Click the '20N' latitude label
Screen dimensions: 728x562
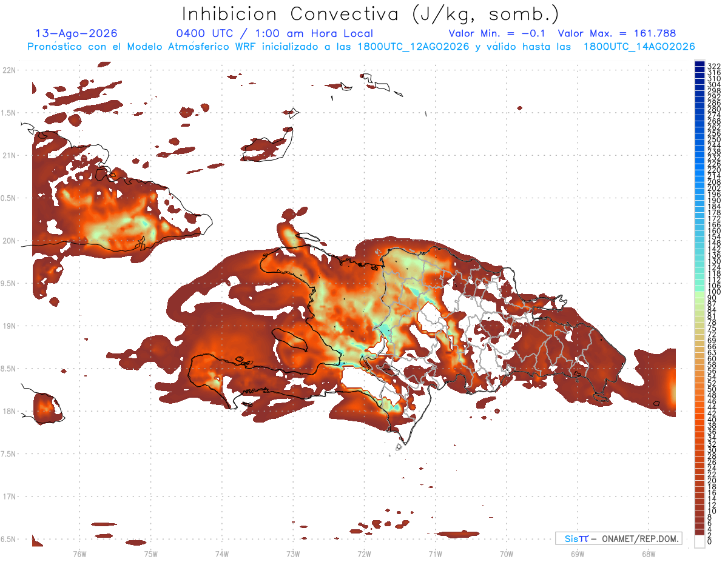point(10,241)
